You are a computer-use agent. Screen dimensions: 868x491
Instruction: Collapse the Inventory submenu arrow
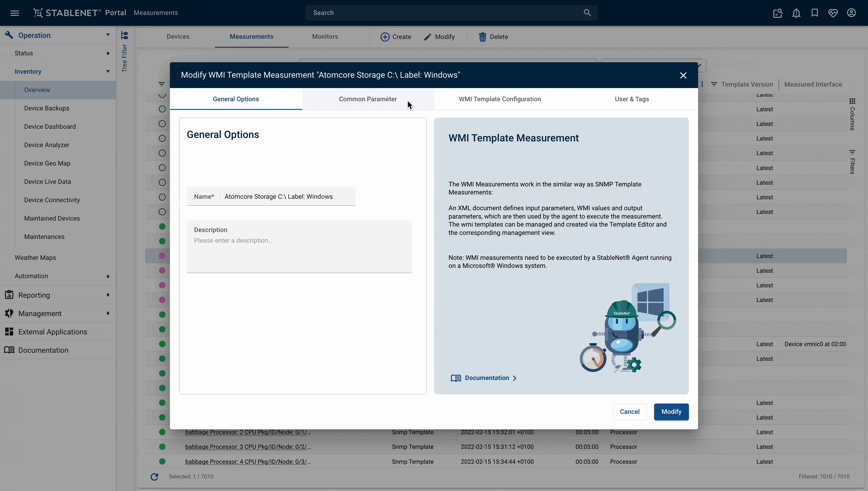coord(108,71)
